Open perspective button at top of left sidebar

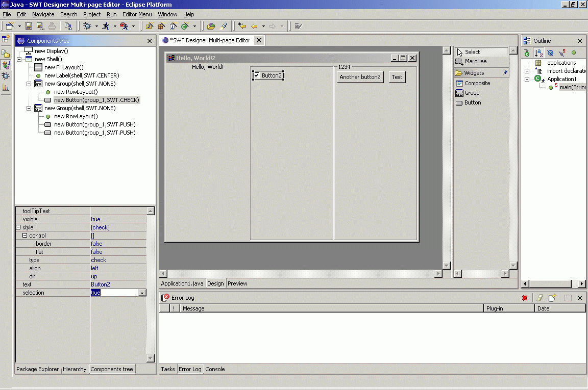pyautogui.click(x=6, y=39)
